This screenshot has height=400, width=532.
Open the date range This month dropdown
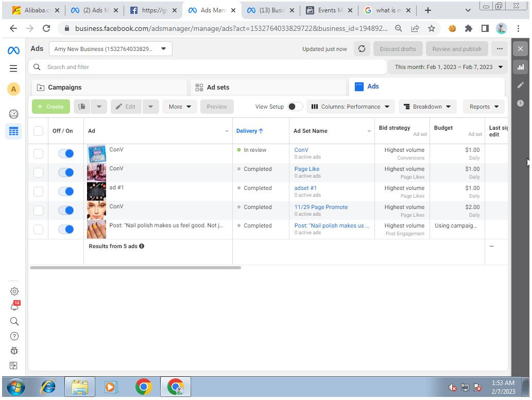(x=448, y=67)
